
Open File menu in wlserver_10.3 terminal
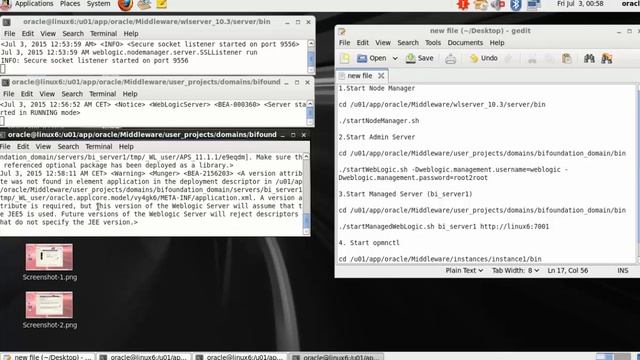(x=9, y=33)
